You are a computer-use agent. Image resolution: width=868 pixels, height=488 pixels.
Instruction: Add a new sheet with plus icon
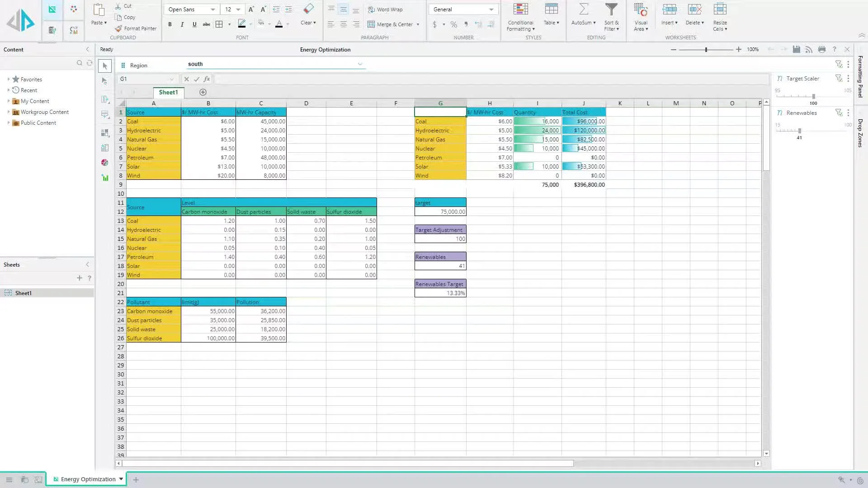tap(203, 92)
